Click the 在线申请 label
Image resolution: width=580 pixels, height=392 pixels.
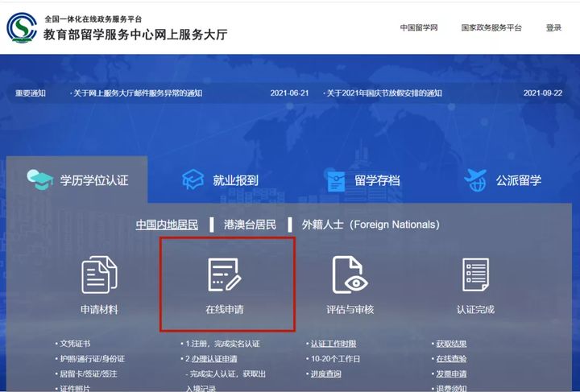pyautogui.click(x=225, y=310)
